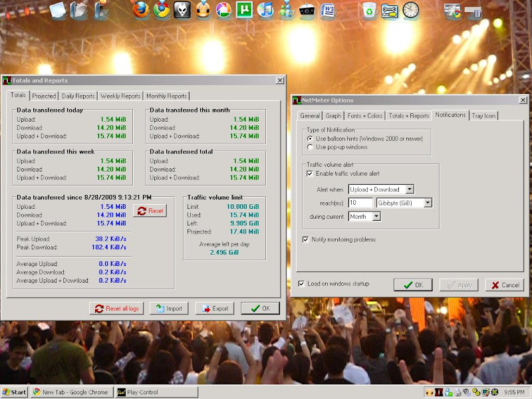
Task: Open Picasa from the dock
Action: pyautogui.click(x=223, y=10)
